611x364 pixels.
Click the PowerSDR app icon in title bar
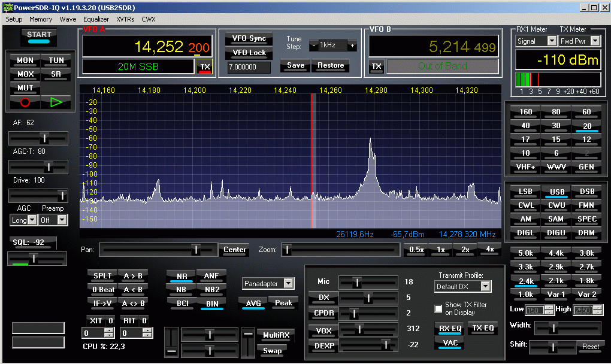[8, 7]
